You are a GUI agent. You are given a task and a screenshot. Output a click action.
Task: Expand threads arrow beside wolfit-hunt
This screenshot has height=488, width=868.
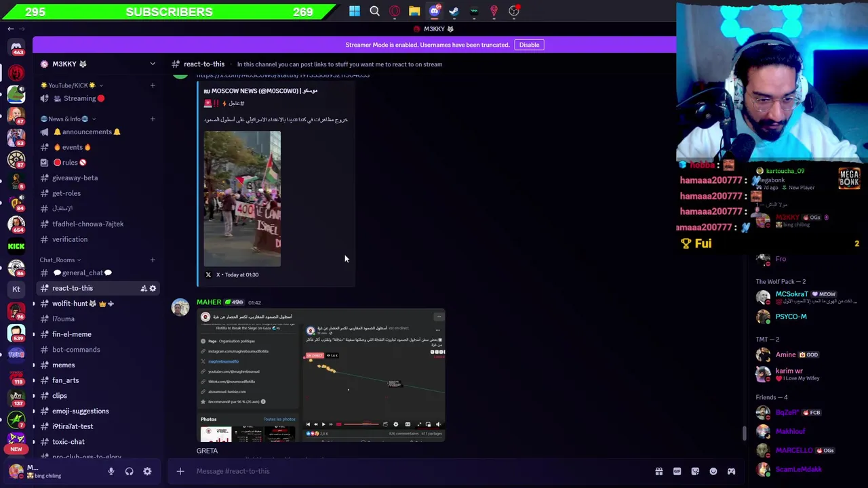point(34,304)
